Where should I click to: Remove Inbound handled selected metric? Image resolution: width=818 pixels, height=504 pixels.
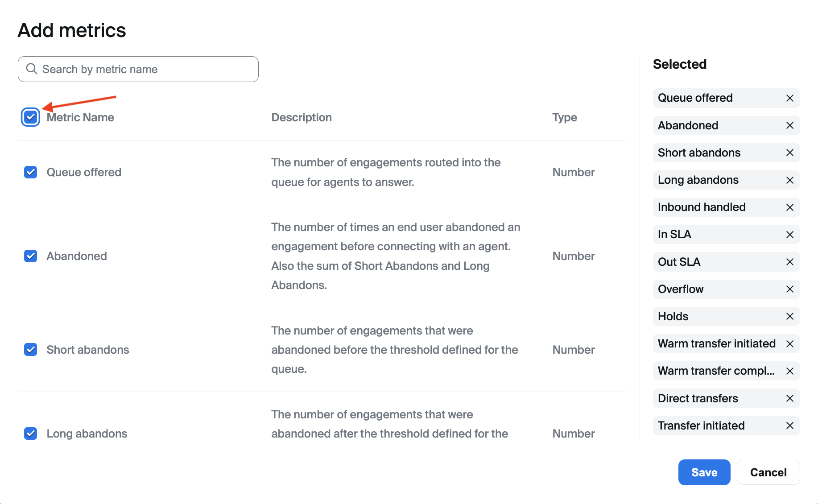point(789,207)
